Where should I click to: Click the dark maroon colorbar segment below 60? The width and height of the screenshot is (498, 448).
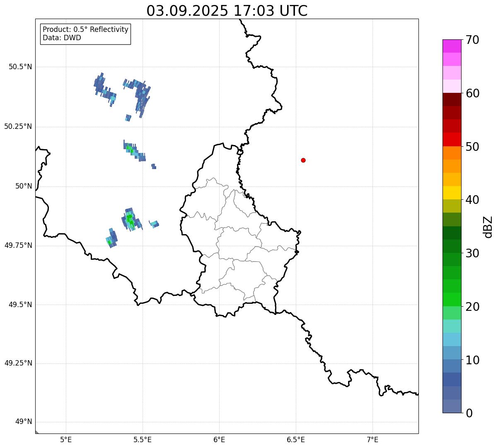pos(452,99)
